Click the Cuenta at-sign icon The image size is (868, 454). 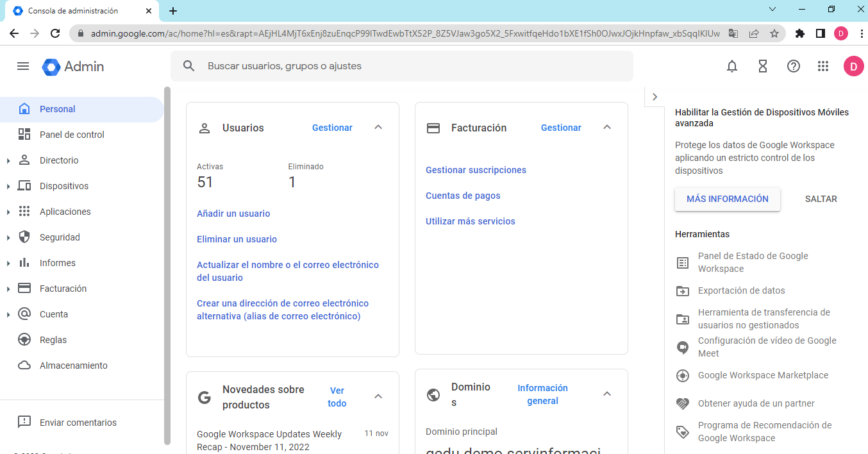pyautogui.click(x=24, y=314)
